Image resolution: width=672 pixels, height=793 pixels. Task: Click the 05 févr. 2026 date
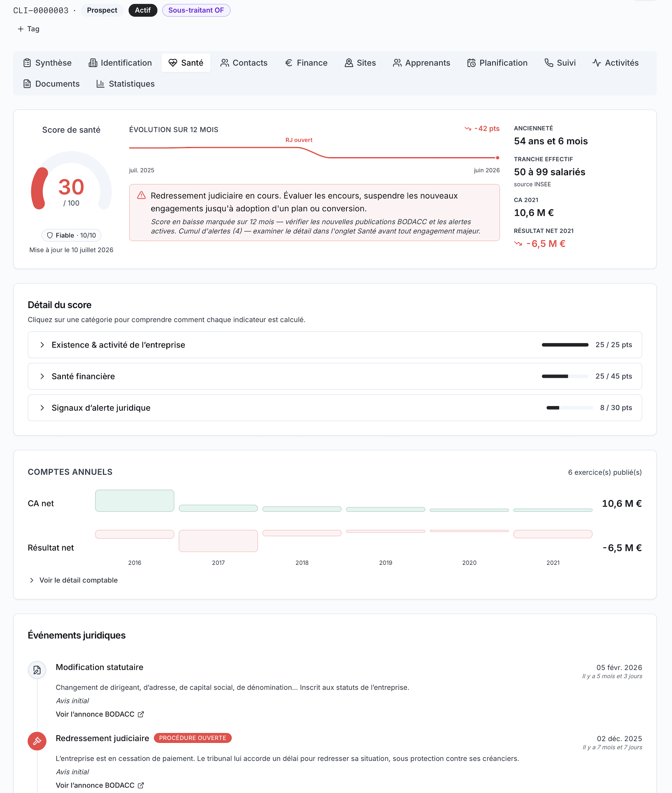(619, 667)
